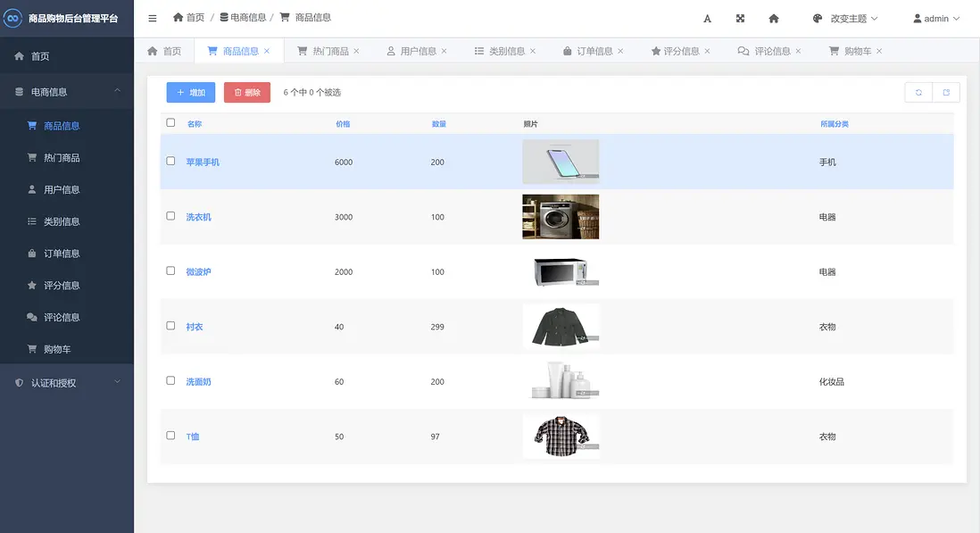
Task: Toggle fullscreen with the expand icon
Action: (x=740, y=19)
